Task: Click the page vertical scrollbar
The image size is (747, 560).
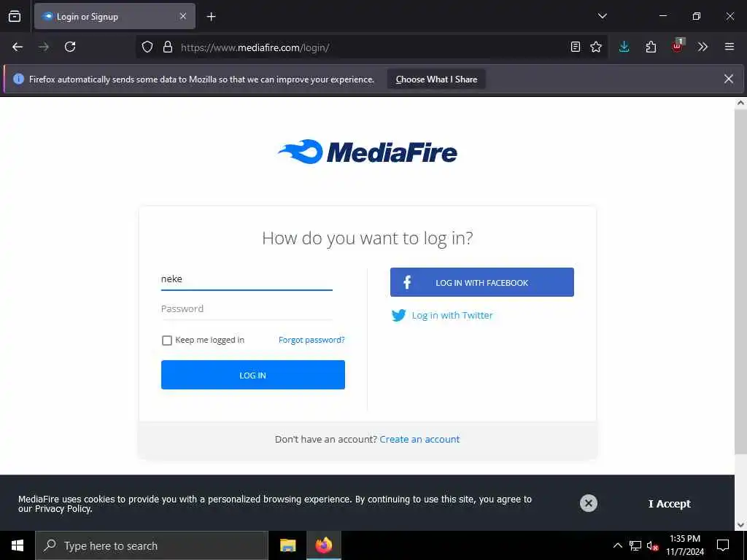Action: coord(740,281)
